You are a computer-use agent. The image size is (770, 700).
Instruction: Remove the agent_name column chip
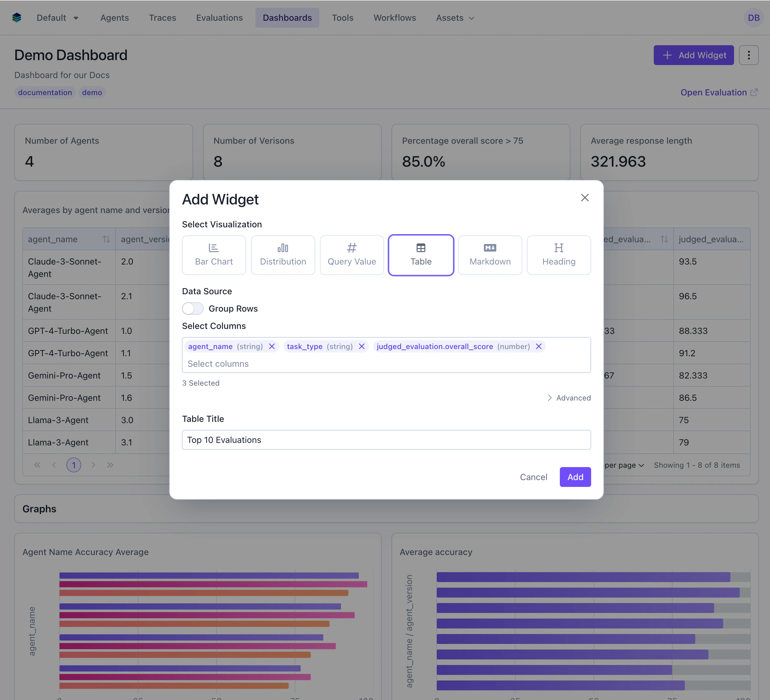pos(272,346)
